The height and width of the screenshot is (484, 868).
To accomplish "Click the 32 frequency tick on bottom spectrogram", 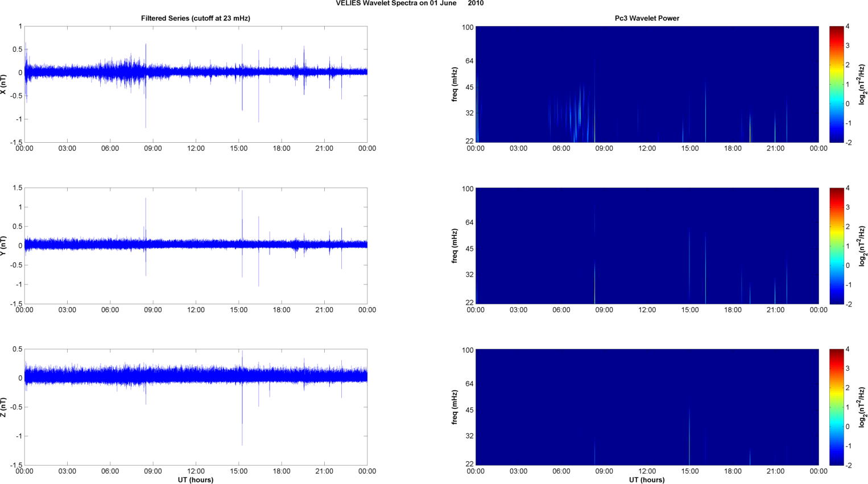I will pyautogui.click(x=469, y=436).
